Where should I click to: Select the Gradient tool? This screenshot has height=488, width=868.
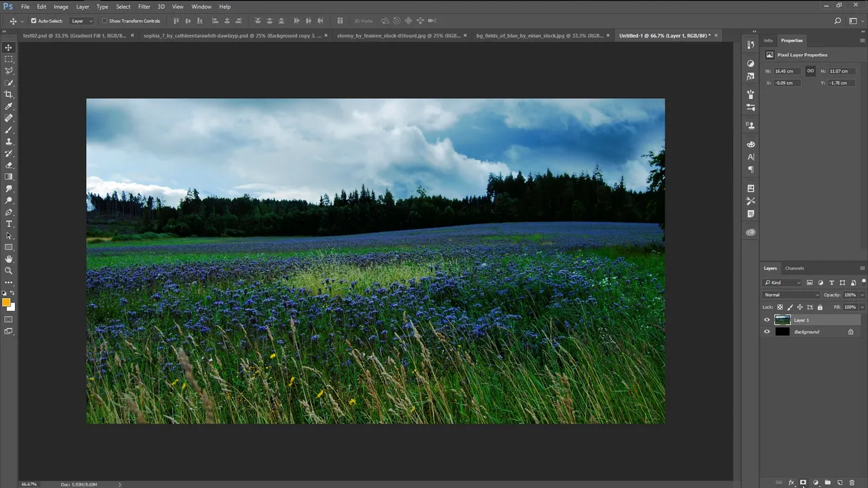pos(9,177)
